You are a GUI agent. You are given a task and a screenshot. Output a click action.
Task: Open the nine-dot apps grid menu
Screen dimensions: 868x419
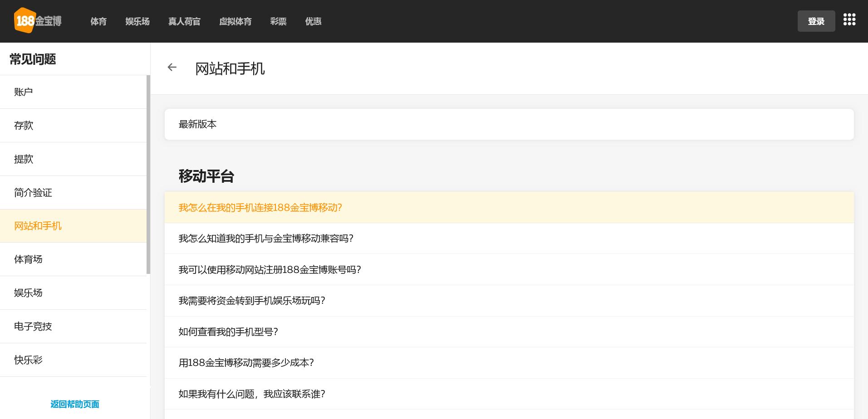[x=849, y=19]
